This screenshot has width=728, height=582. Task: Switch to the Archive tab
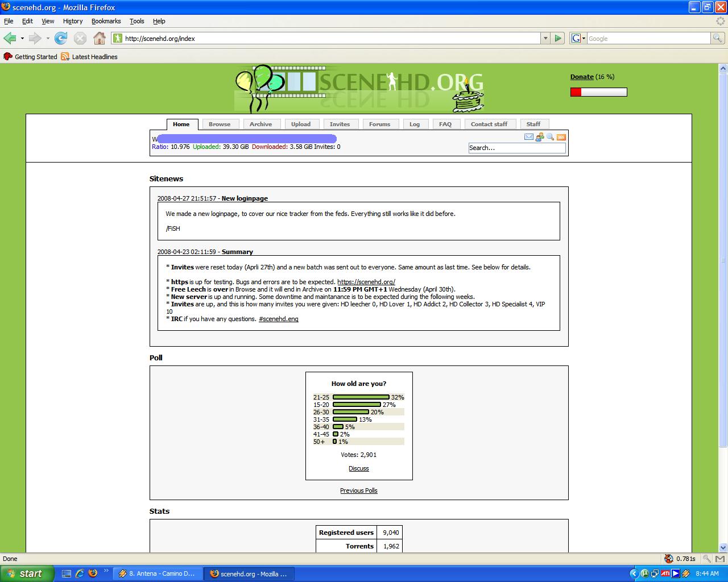[x=260, y=124]
